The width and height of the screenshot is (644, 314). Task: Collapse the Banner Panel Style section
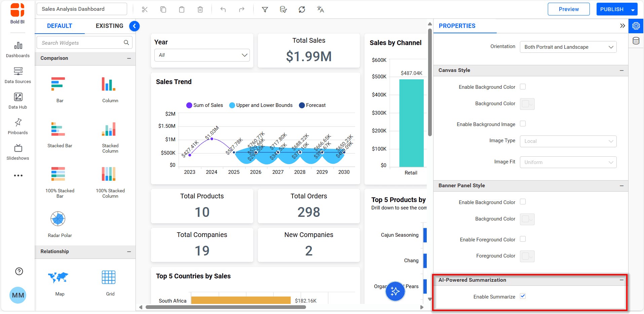[x=621, y=186]
